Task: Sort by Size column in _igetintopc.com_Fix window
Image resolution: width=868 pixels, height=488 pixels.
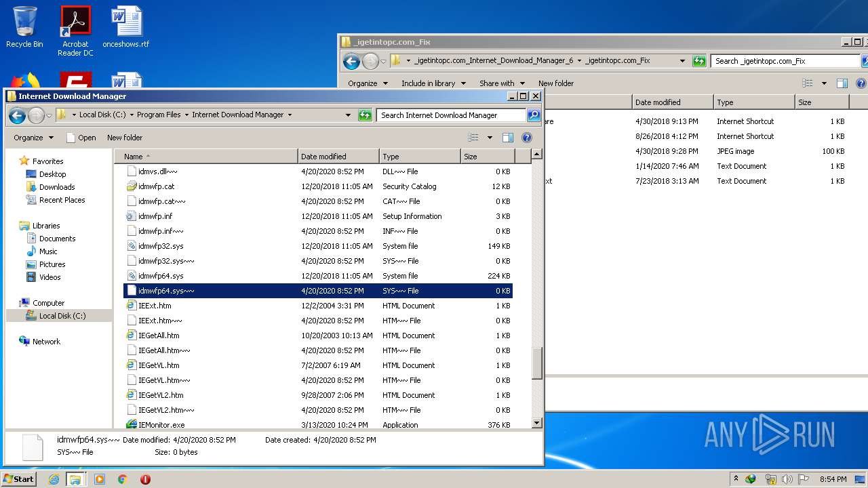Action: click(x=822, y=102)
